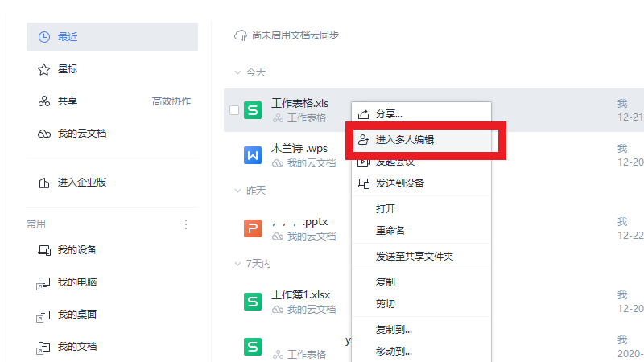The image size is (644, 362).
Task: Open the 工作簿1.xlsx file row
Action: coord(301,294)
